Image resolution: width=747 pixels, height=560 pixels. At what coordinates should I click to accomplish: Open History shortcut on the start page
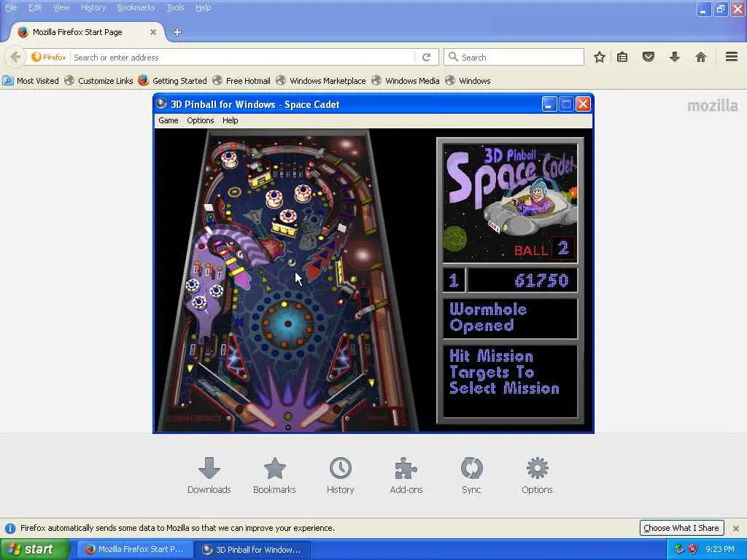click(x=341, y=469)
